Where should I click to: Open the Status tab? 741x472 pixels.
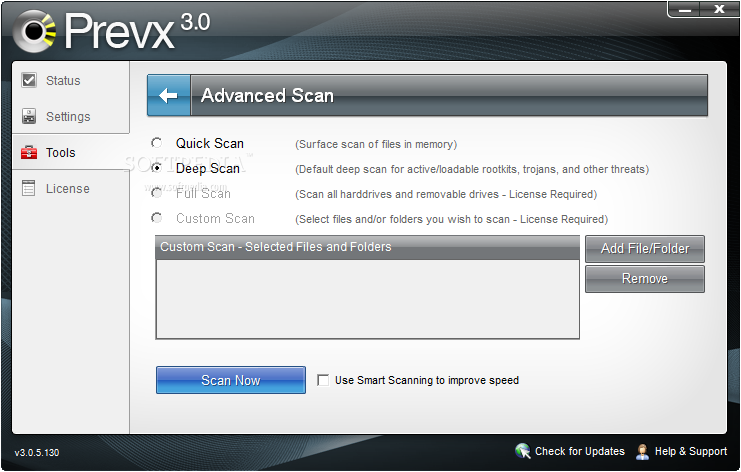point(70,80)
